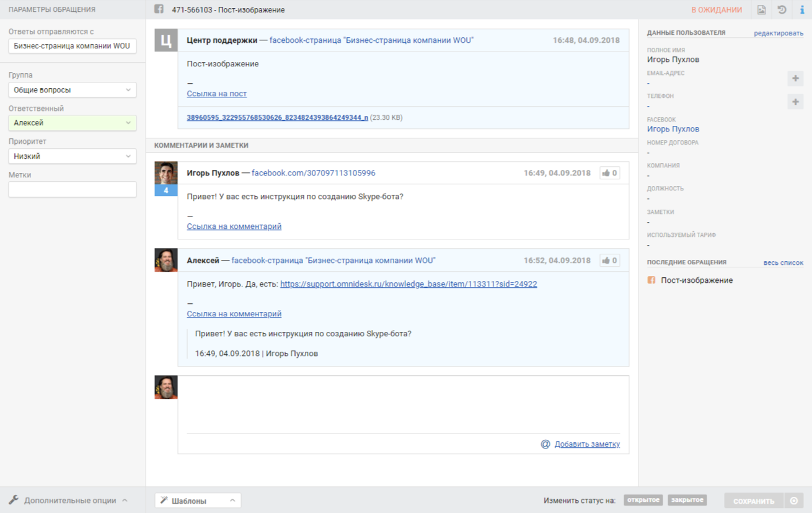Expand the Шаблоны templates dropdown
This screenshot has width=812, height=513.
tap(198, 501)
